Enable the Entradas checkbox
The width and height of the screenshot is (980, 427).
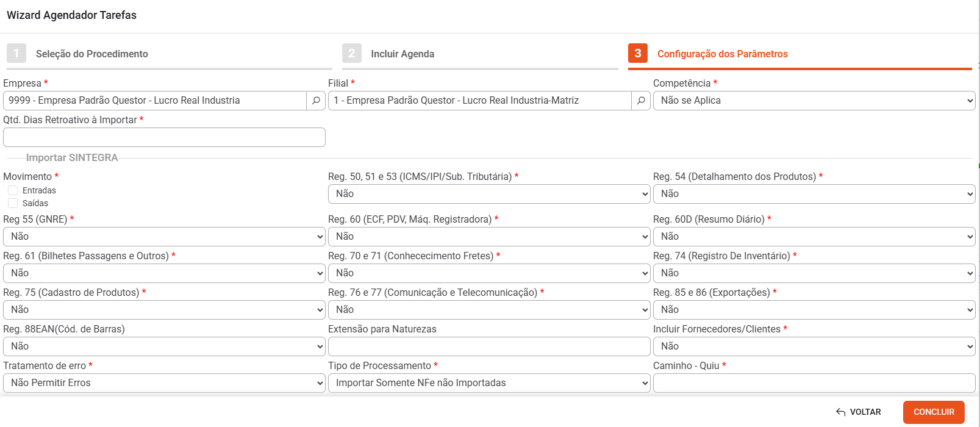coord(13,190)
